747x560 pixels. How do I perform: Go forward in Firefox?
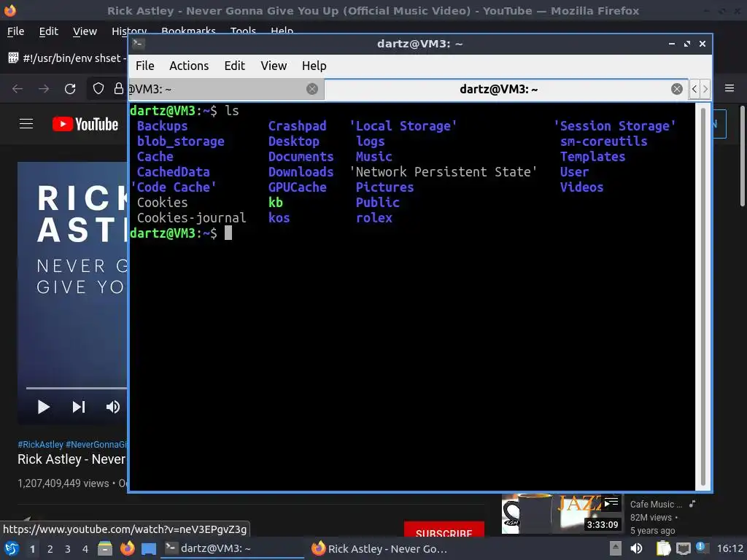pyautogui.click(x=44, y=88)
